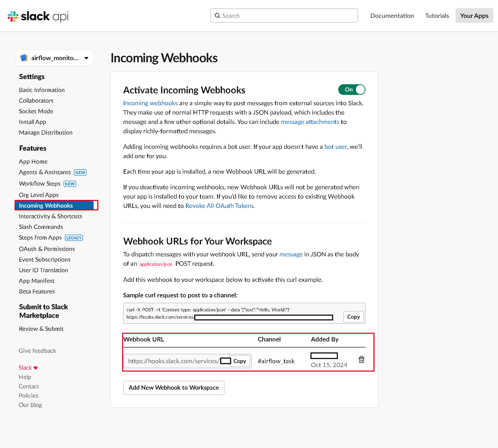Viewport: 498px width, 448px height.
Task: Copy the #airflow_task webhook URL
Action: 239,361
